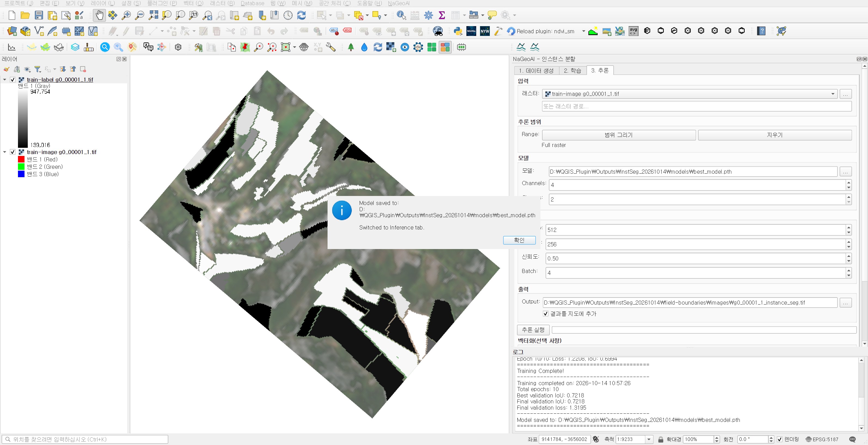Click the help question mark toolbar icon
The width and height of the screenshot is (868, 445).
pos(761,31)
